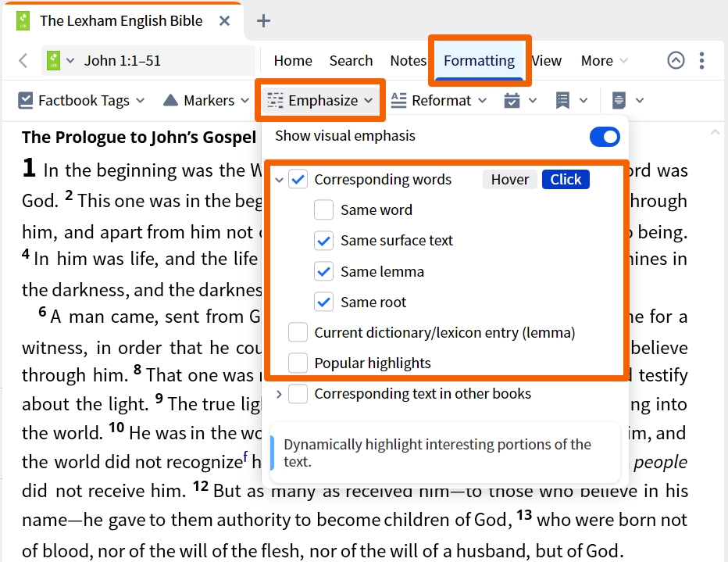This screenshot has height=562, width=728.
Task: Click the Emphasize dropdown arrow
Action: (x=368, y=100)
